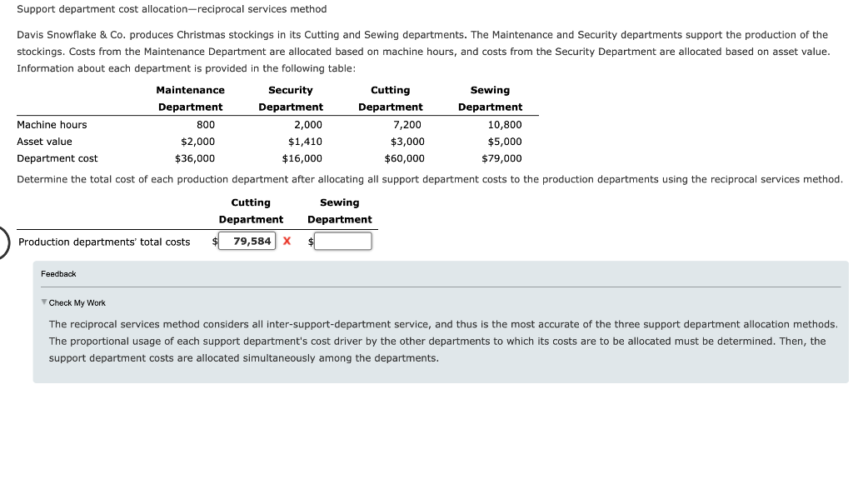Click the empty Sewing Department input field

(x=343, y=242)
